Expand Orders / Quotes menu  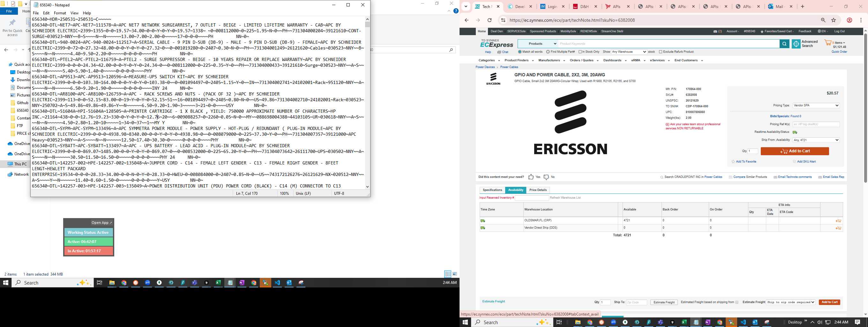pos(584,60)
